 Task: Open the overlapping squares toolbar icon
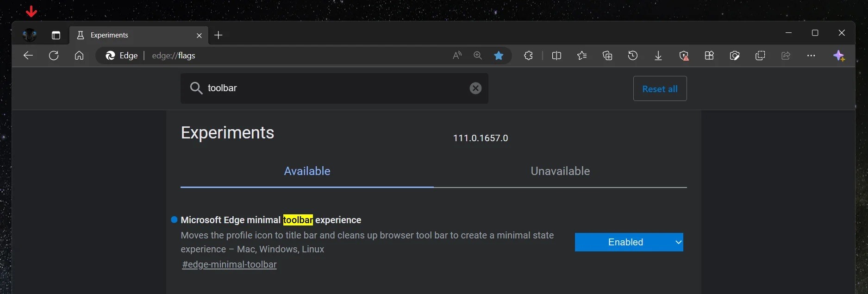pyautogui.click(x=760, y=56)
